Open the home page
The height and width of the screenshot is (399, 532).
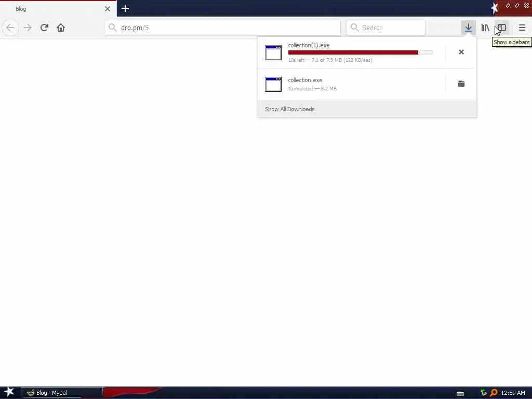coord(61,28)
